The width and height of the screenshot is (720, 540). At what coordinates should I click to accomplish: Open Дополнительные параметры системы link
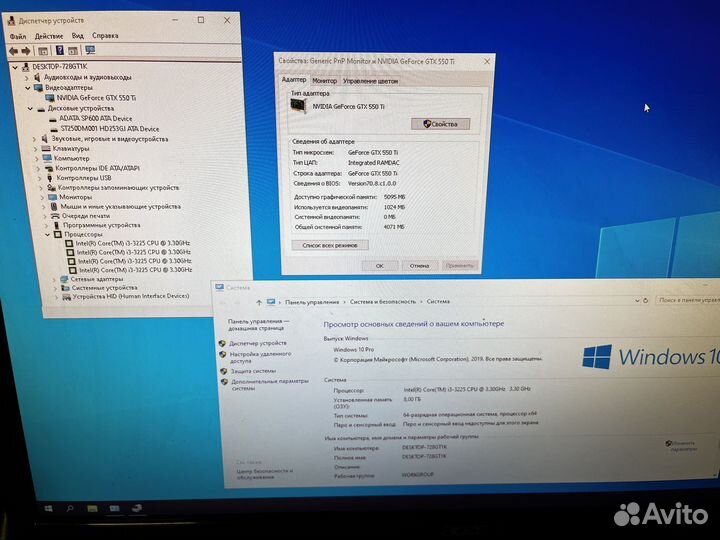coord(270,385)
